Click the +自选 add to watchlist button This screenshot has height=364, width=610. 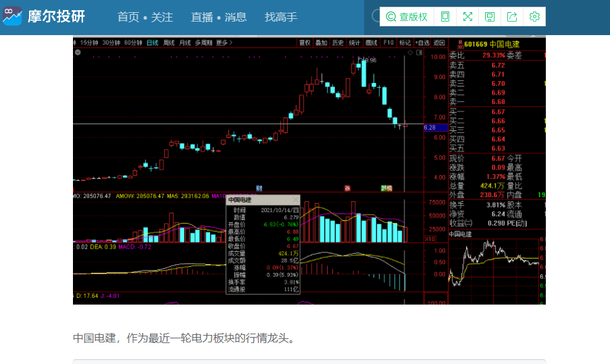tap(422, 43)
